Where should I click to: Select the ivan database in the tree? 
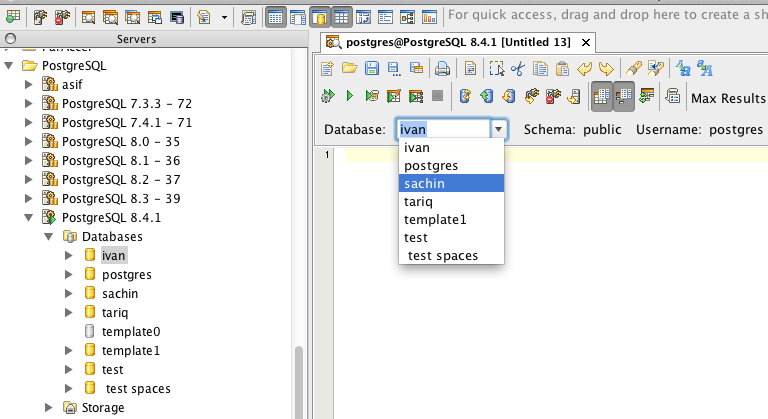click(113, 255)
